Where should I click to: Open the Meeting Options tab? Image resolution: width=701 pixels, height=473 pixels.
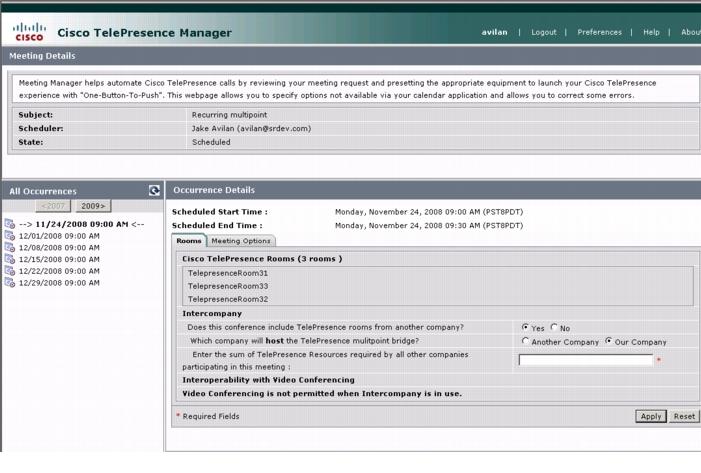click(241, 241)
